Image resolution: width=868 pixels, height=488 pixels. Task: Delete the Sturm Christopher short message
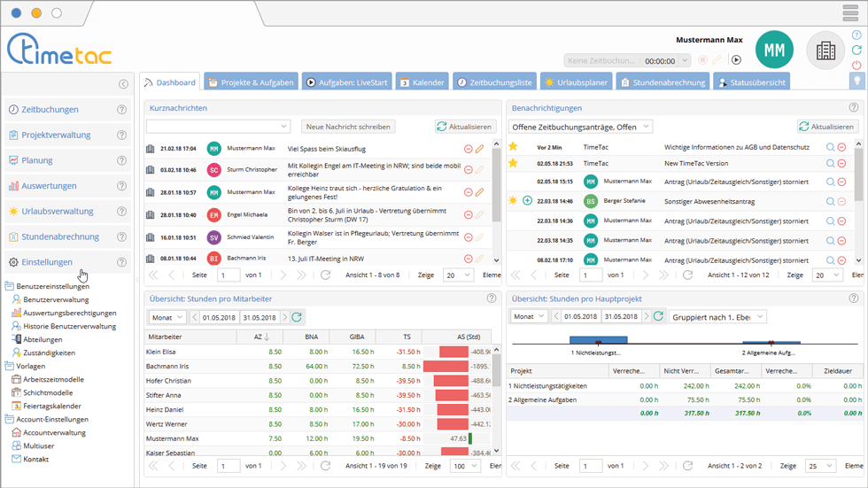point(469,170)
